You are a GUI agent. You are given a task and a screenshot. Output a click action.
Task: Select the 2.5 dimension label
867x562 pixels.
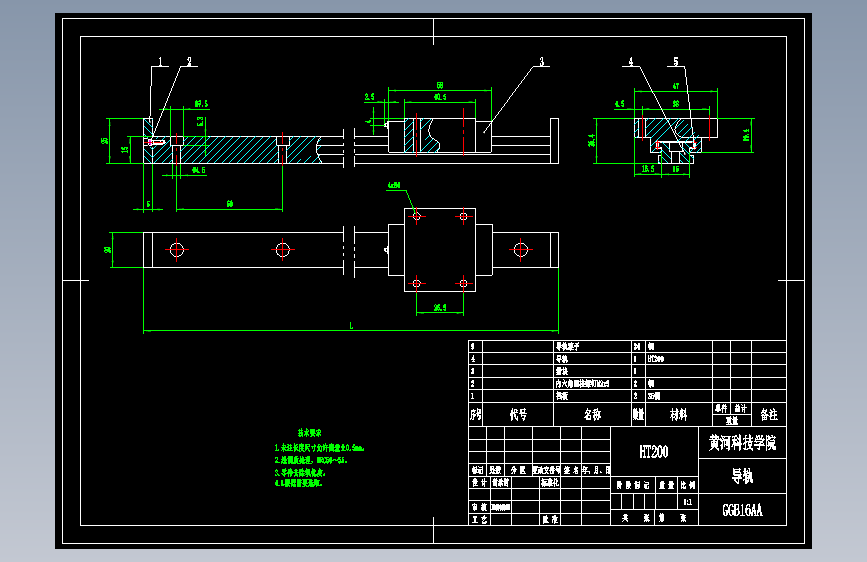coord(369,97)
